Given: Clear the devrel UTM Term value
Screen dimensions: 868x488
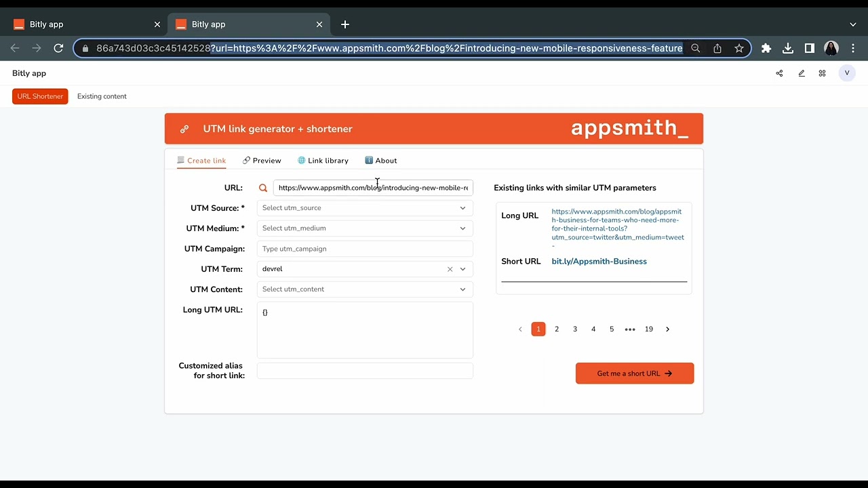Looking at the screenshot, I should coord(450,269).
